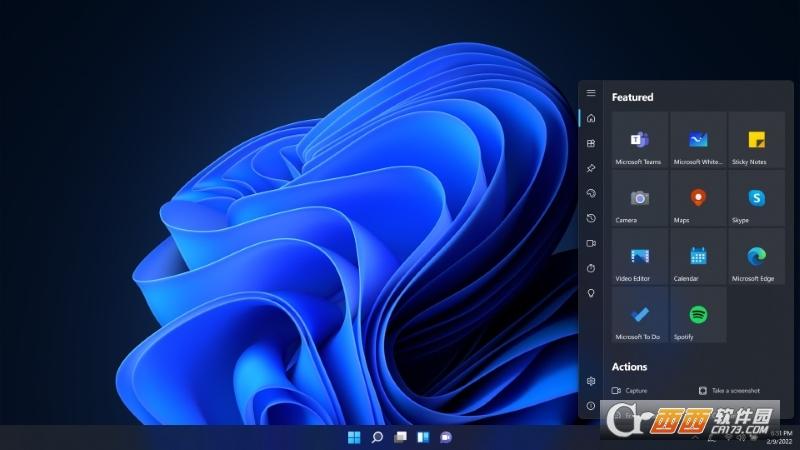Open the Chat icon on the taskbar

[446, 437]
